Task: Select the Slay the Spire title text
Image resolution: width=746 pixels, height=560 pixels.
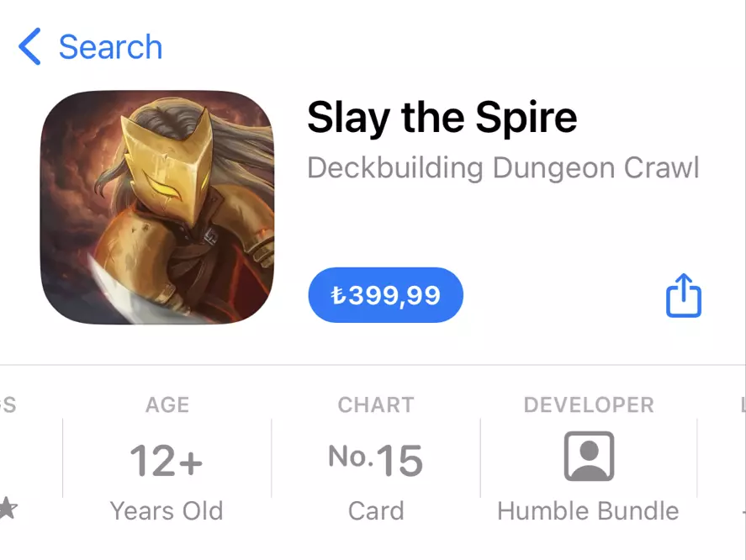Action: pos(442,118)
